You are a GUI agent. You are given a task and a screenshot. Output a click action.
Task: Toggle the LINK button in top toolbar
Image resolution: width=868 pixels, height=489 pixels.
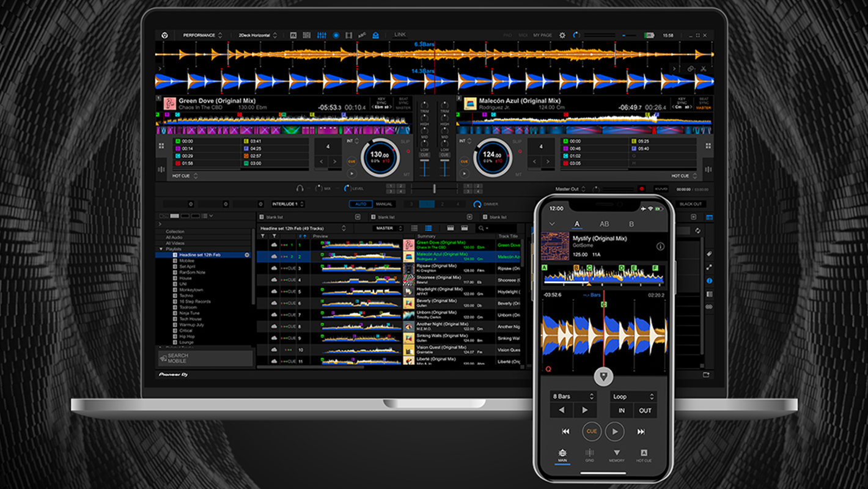[x=400, y=35]
